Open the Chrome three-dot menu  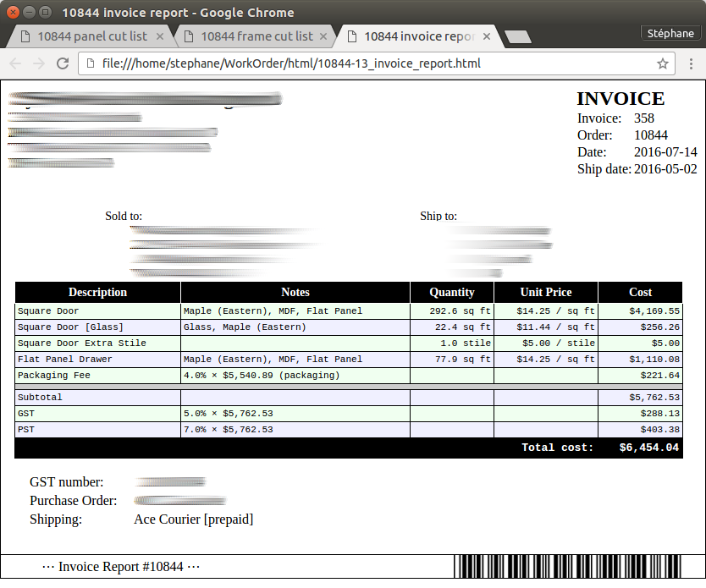(x=692, y=63)
